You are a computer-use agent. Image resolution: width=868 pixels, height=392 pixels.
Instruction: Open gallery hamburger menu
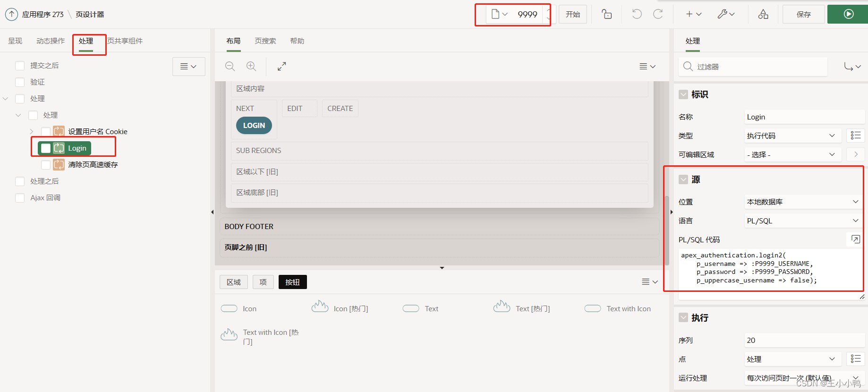(650, 282)
